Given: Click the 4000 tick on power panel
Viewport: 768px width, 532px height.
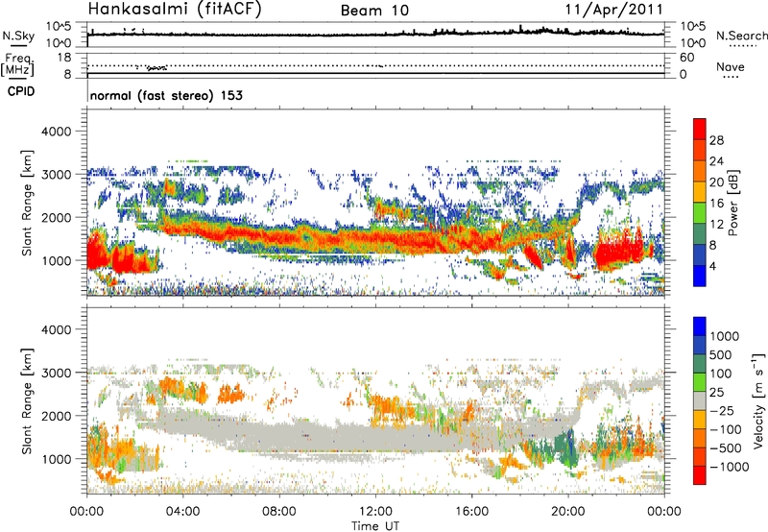Looking at the screenshot, I should 57,132.
